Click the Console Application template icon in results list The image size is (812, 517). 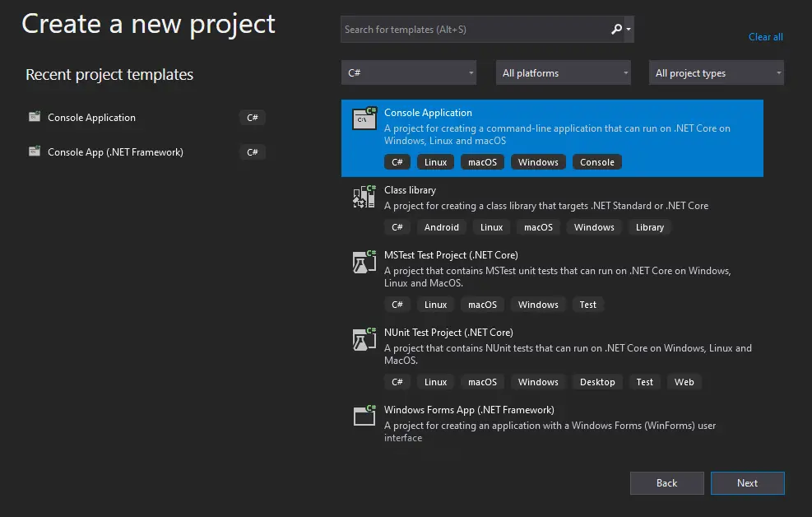(364, 119)
